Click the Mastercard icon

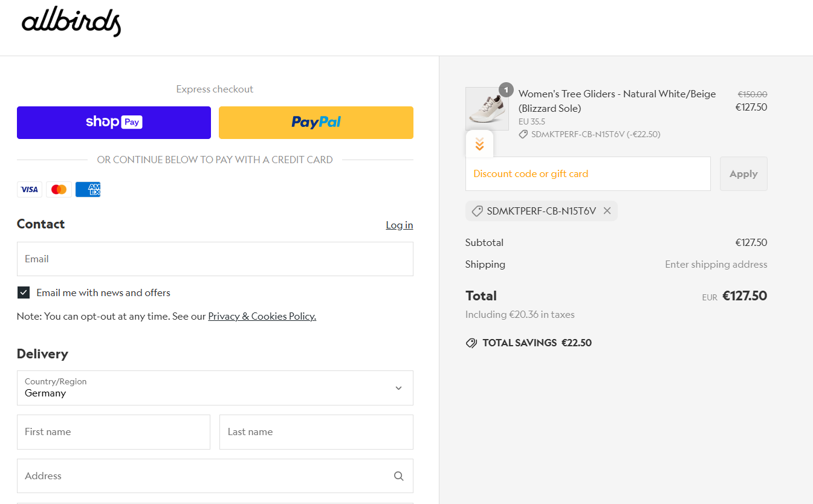coord(59,190)
